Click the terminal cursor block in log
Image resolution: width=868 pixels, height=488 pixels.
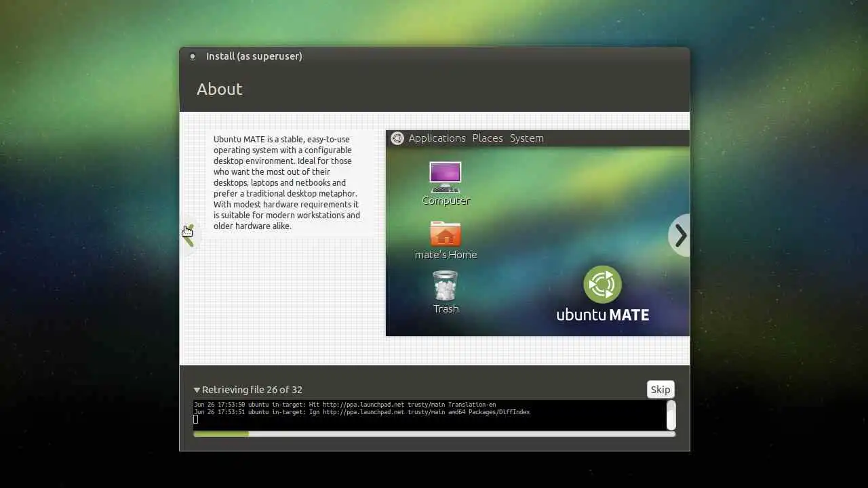pyautogui.click(x=196, y=420)
